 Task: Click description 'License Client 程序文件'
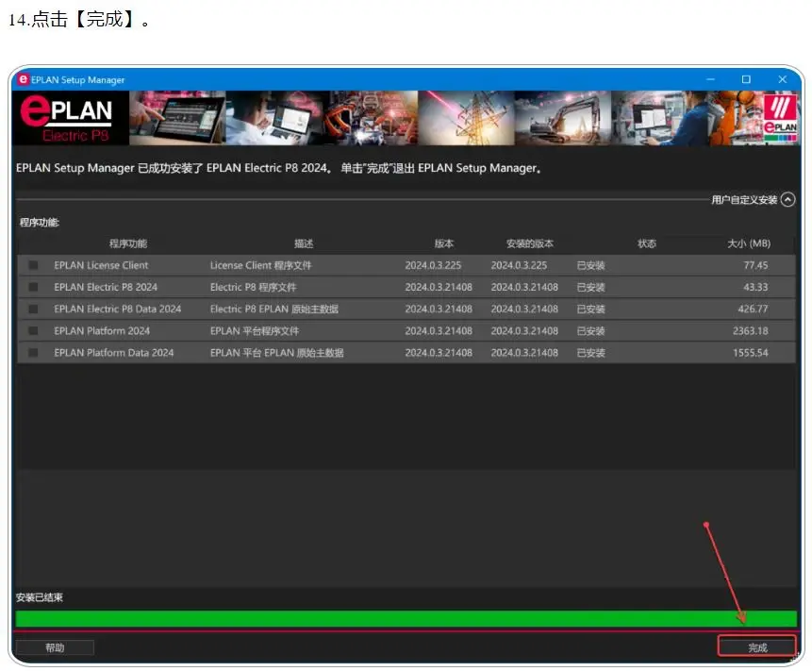click(x=261, y=265)
